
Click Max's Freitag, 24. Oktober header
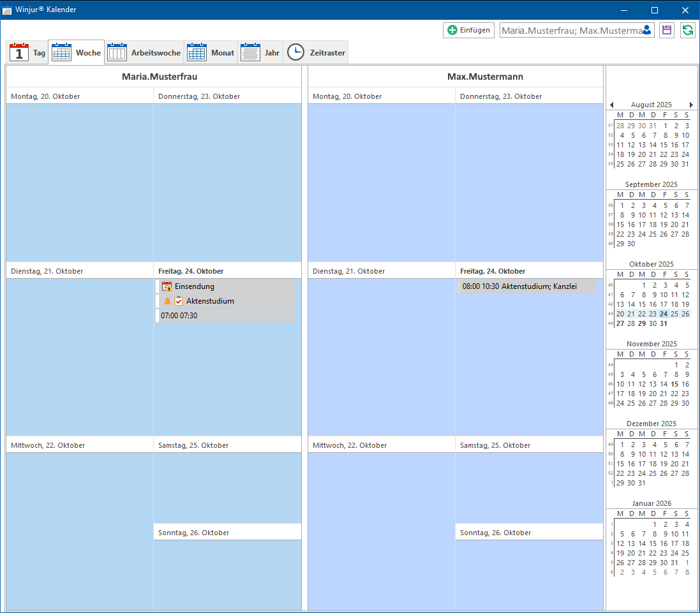(529, 271)
